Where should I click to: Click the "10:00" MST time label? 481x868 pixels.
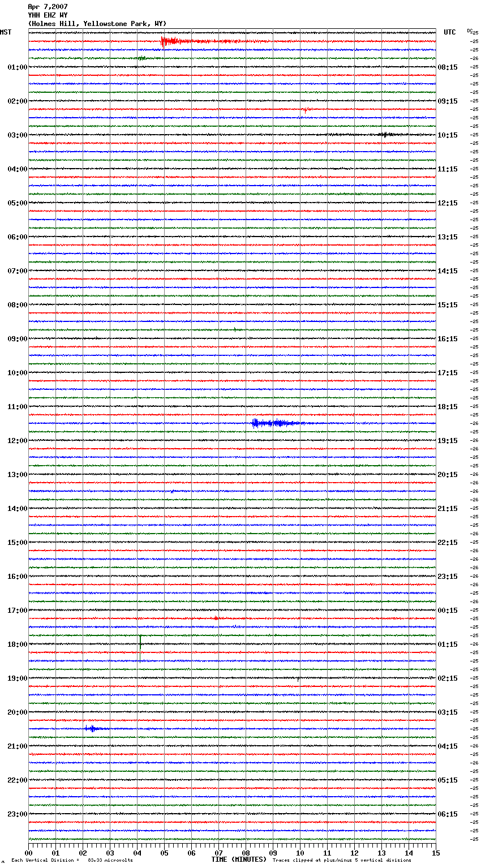(18, 373)
